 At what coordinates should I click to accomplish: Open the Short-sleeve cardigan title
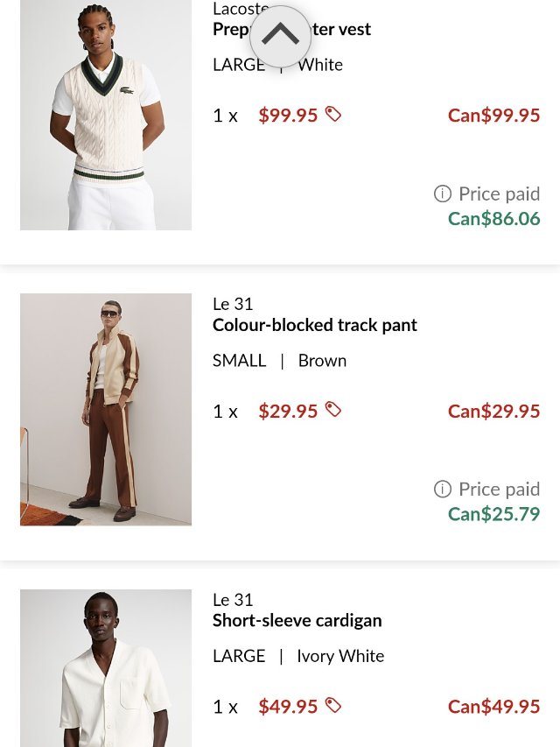tap(297, 620)
